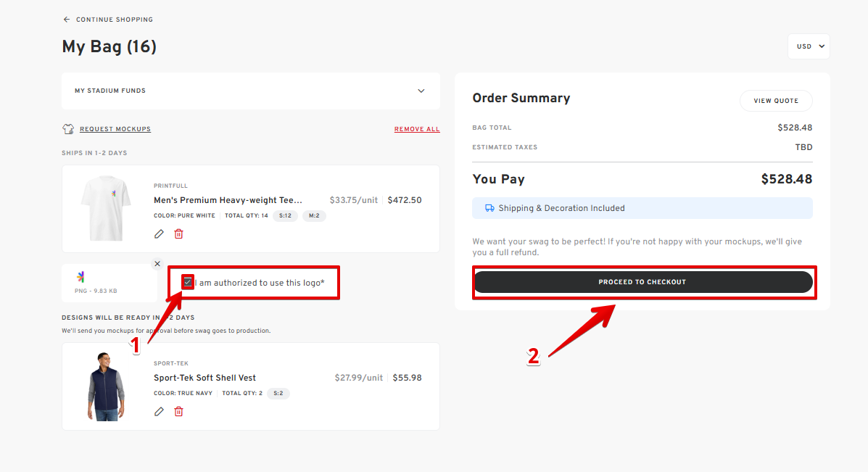
Task: Delete the Men's Premium Heavy-weight Tee item
Action: [179, 234]
